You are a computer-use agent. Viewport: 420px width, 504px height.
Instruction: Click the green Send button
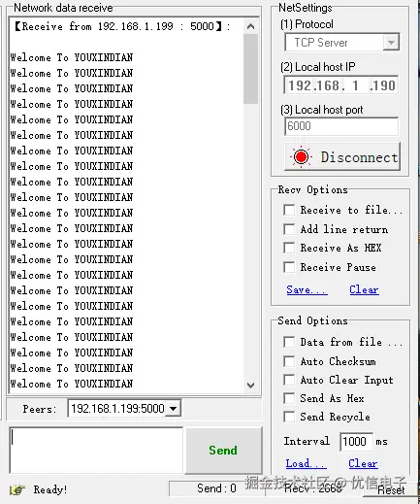[x=223, y=451]
